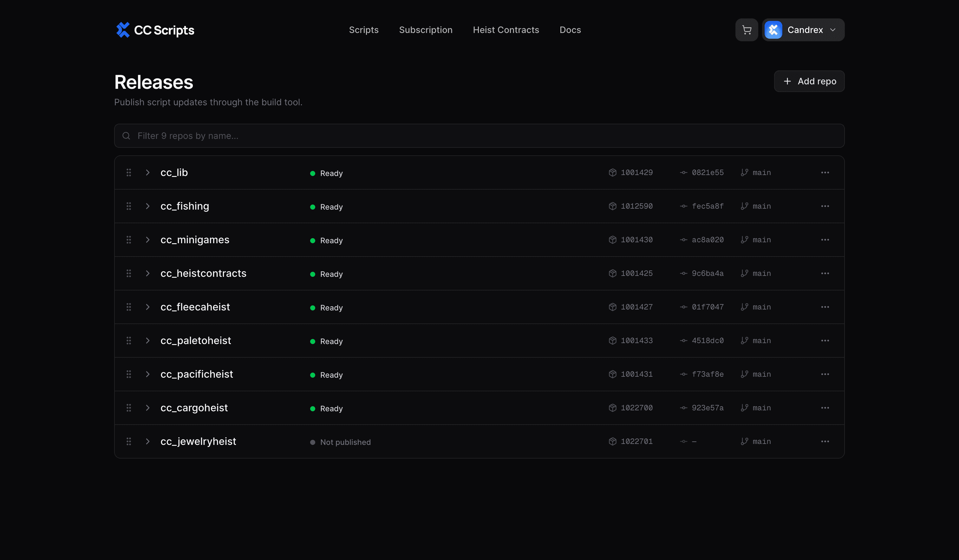Image resolution: width=959 pixels, height=560 pixels.
Task: Open the Docs link
Action: click(x=570, y=30)
